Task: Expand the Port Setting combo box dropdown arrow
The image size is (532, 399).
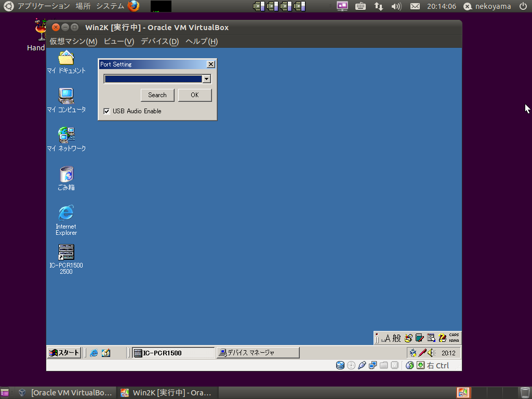Action: pyautogui.click(x=206, y=79)
